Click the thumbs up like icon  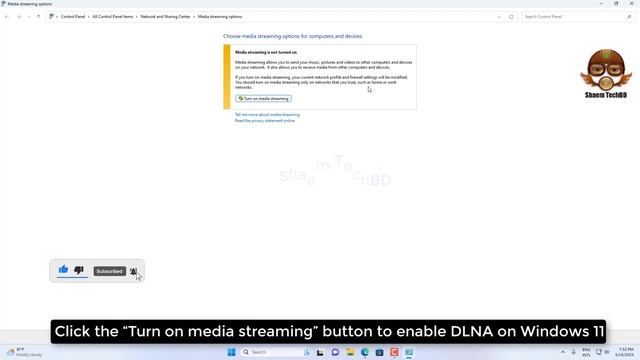tap(63, 269)
